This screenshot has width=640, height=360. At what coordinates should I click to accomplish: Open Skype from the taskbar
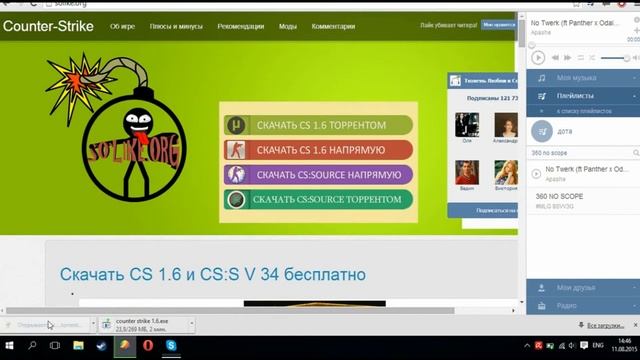click(171, 346)
